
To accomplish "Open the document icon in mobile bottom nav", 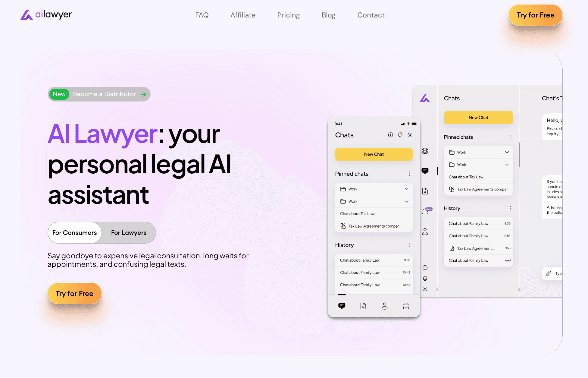I will tap(363, 305).
